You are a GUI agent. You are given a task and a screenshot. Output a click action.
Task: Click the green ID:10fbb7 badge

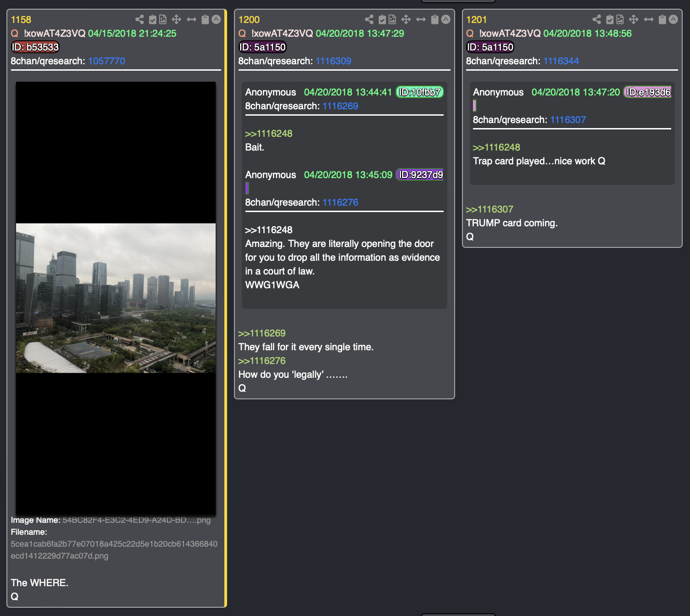[419, 92]
